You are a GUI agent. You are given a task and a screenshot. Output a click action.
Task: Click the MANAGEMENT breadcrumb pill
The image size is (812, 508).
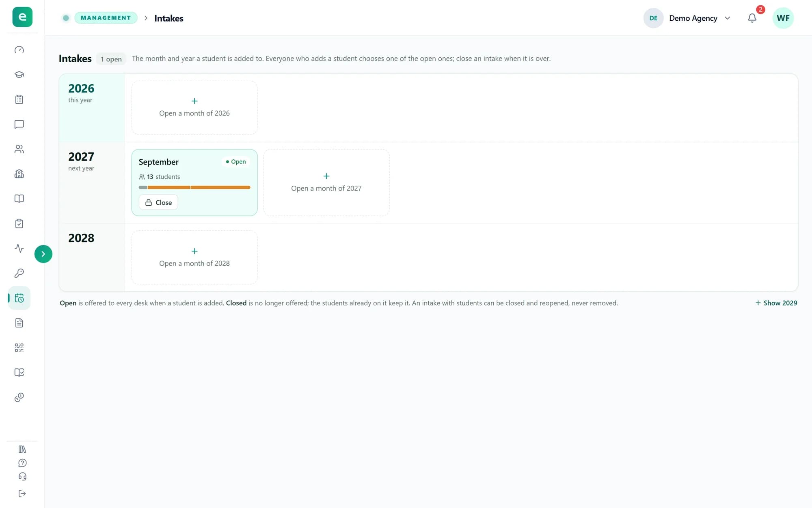pyautogui.click(x=106, y=18)
